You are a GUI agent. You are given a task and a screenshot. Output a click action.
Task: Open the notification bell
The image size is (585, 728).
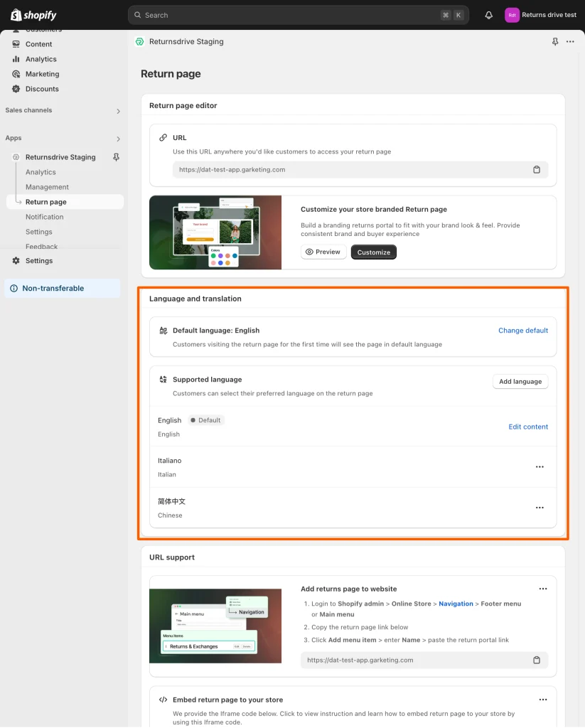tap(488, 14)
